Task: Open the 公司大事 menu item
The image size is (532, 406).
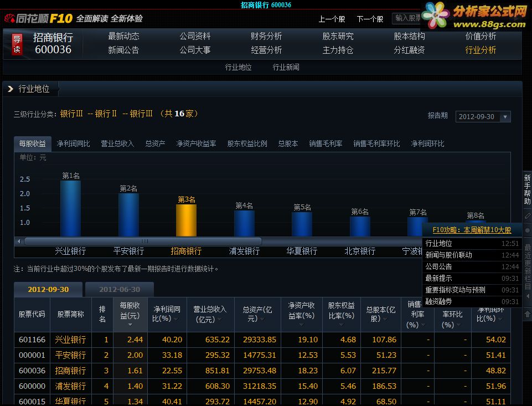Action: pyautogui.click(x=195, y=50)
